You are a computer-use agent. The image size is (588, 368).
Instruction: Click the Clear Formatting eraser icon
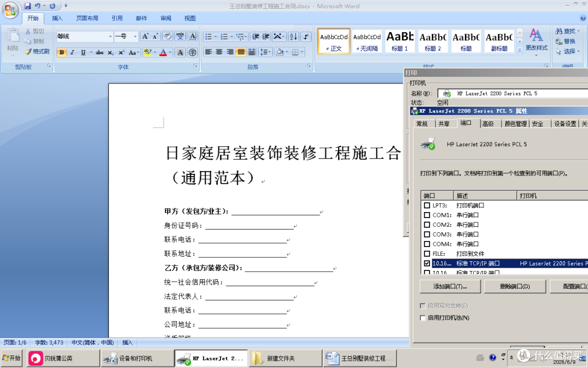[167, 37]
